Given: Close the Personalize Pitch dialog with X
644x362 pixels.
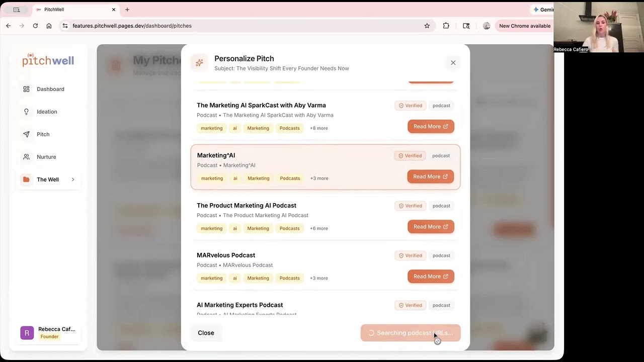Looking at the screenshot, I should point(453,63).
